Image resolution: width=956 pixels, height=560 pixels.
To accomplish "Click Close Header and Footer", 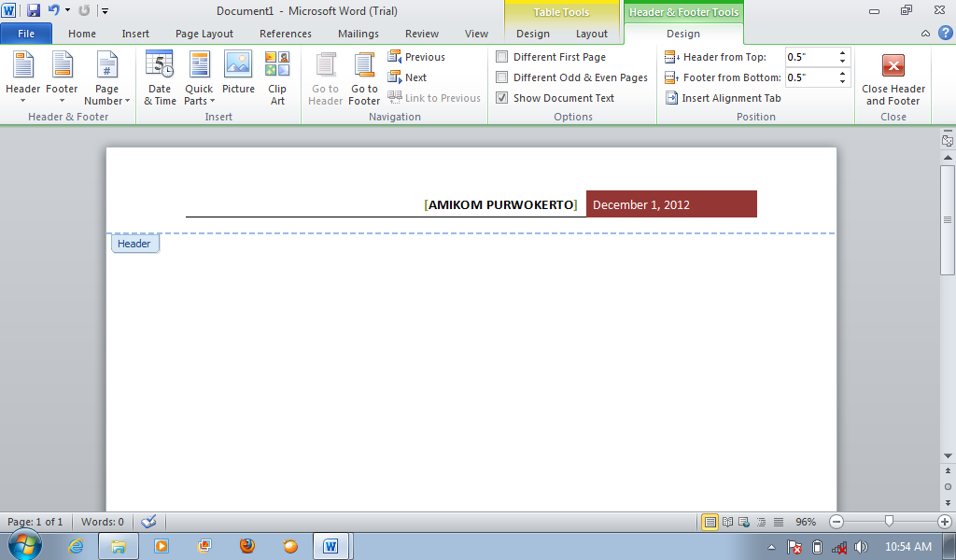I will tap(893, 78).
